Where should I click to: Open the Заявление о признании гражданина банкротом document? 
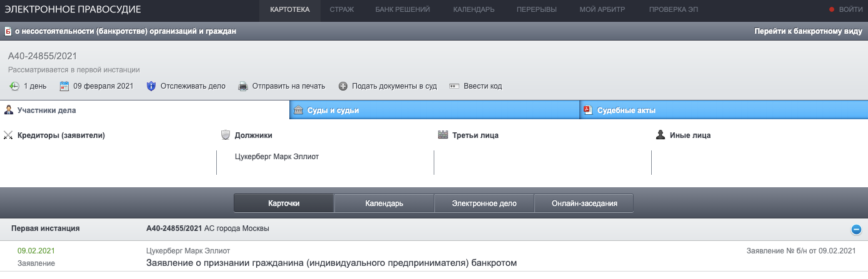pos(331,263)
